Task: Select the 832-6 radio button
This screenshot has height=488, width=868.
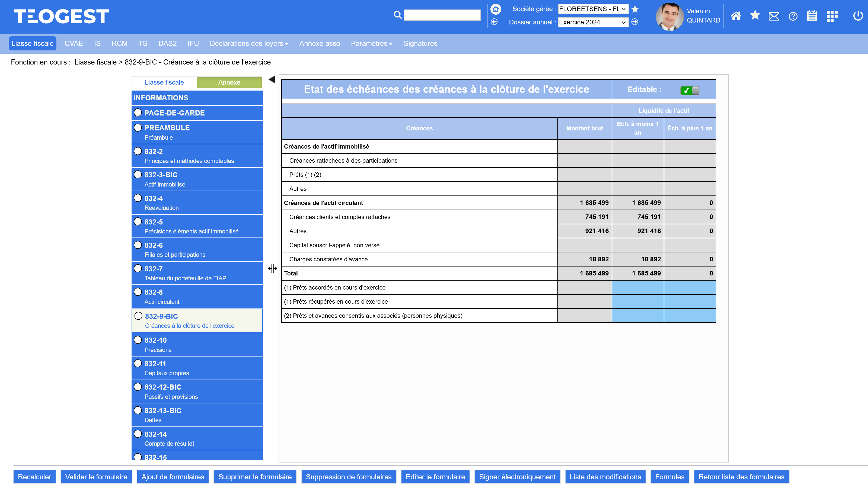Action: 138,245
